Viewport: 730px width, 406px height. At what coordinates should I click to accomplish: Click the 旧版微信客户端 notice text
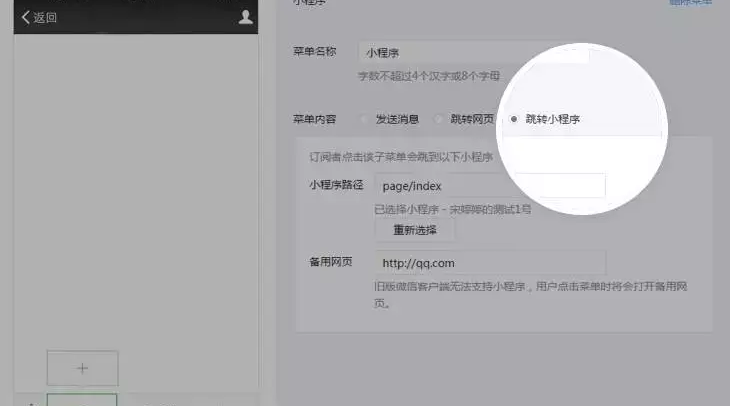[531, 294]
